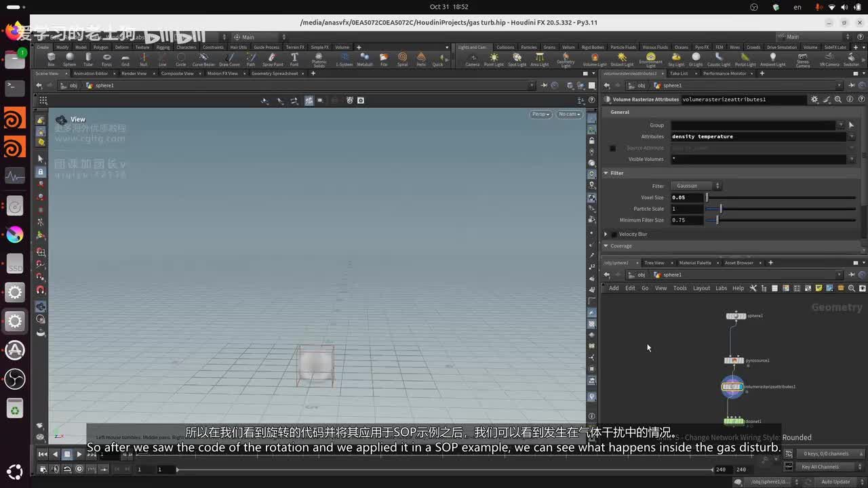Collapse the Coverage section

click(606, 246)
